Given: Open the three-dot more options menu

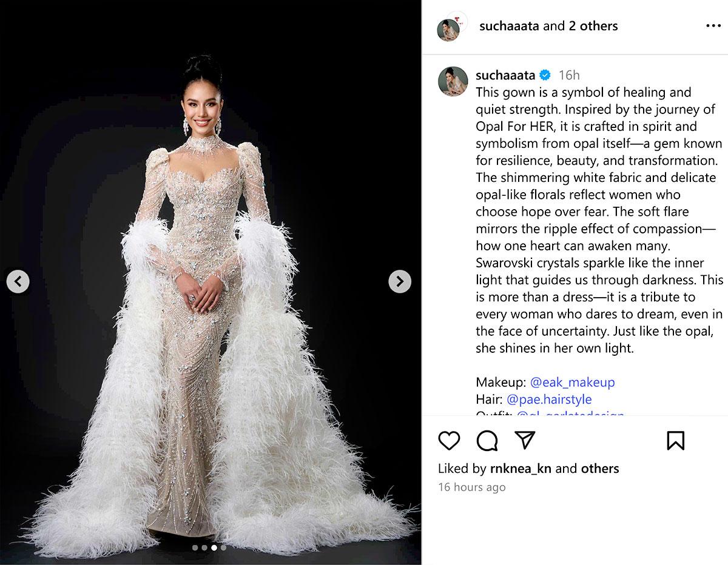Looking at the screenshot, I should (x=713, y=26).
